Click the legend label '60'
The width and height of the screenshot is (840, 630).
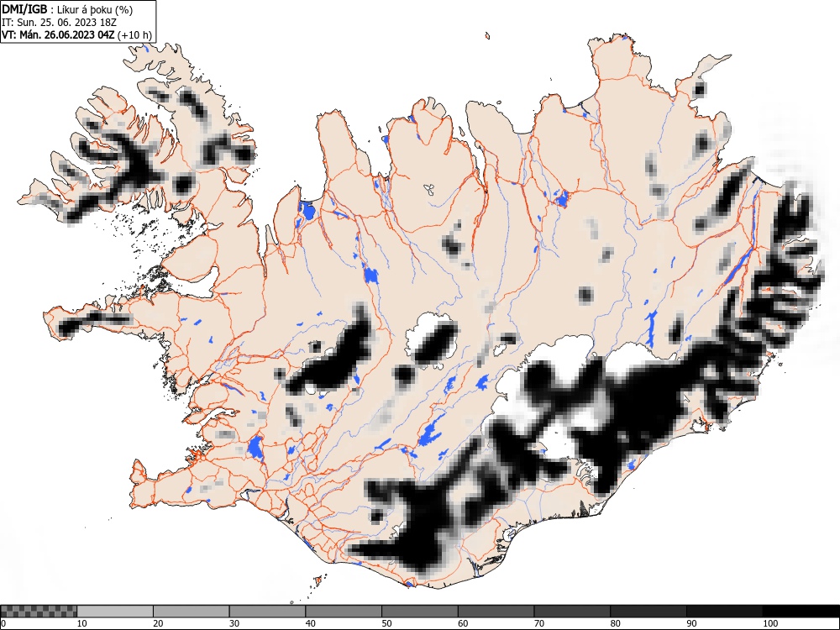pos(463,623)
